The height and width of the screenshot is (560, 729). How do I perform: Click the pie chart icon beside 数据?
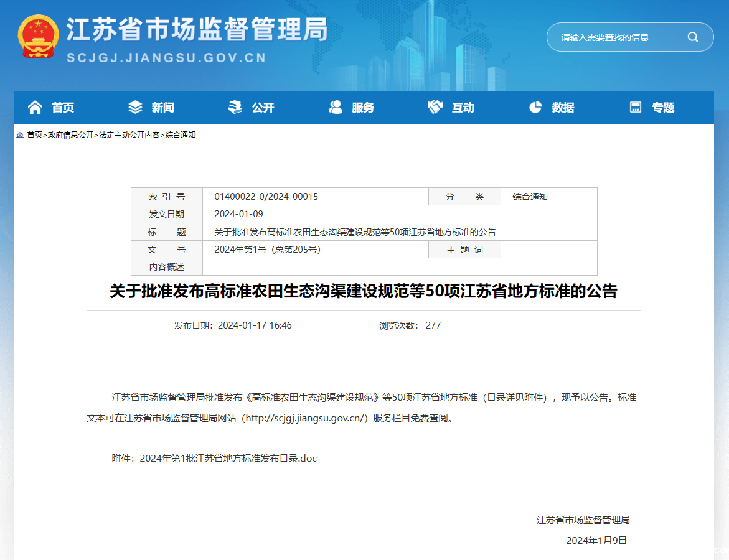coord(535,108)
